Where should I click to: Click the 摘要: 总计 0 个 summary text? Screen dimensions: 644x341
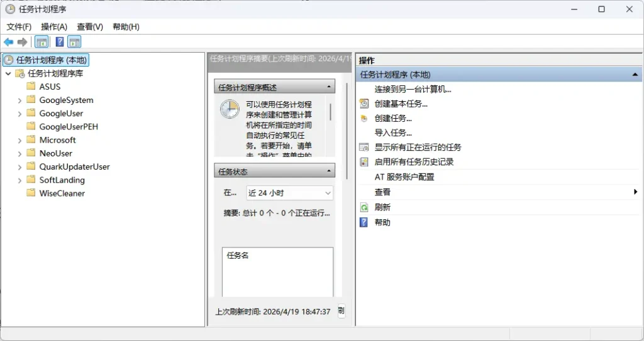click(277, 213)
